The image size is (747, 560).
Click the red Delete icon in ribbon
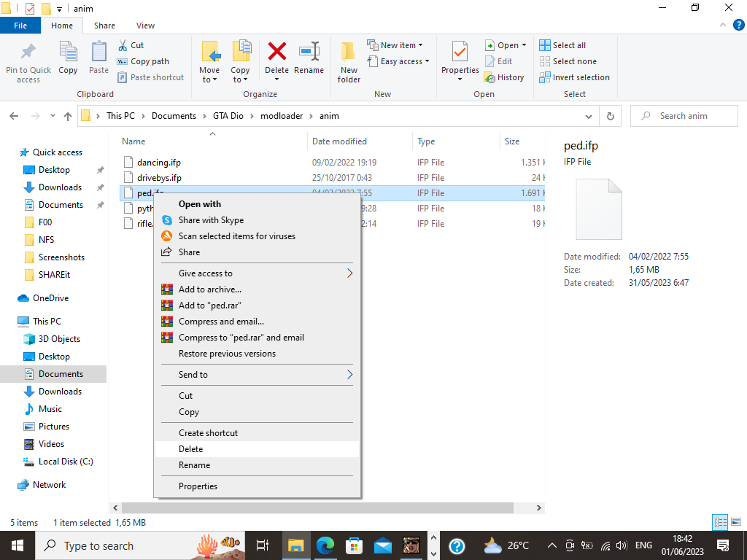click(276, 52)
